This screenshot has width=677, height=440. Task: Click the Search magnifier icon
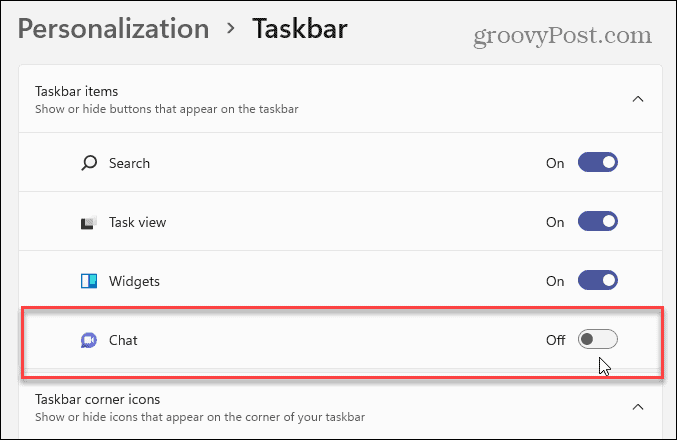point(89,163)
